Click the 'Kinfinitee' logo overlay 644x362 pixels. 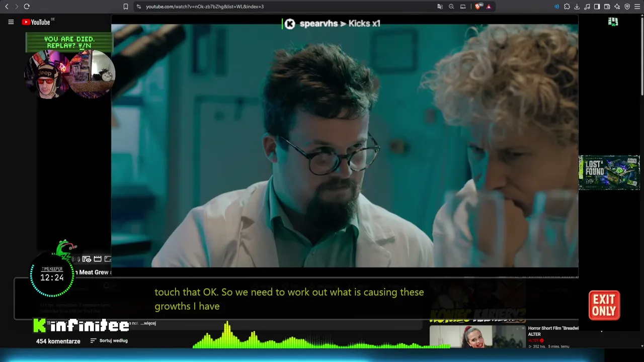point(81,325)
